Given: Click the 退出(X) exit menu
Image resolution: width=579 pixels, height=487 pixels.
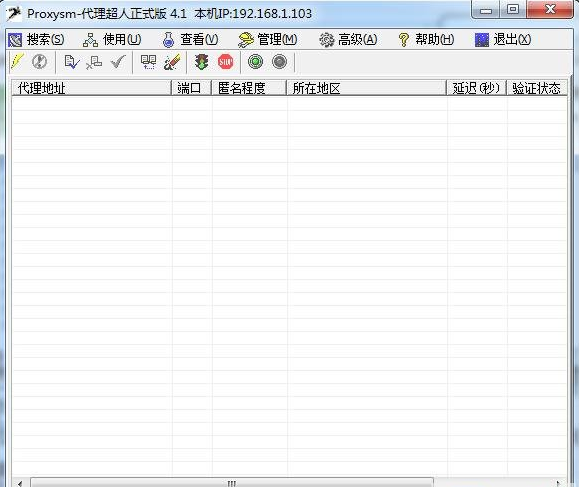Looking at the screenshot, I should [503, 40].
